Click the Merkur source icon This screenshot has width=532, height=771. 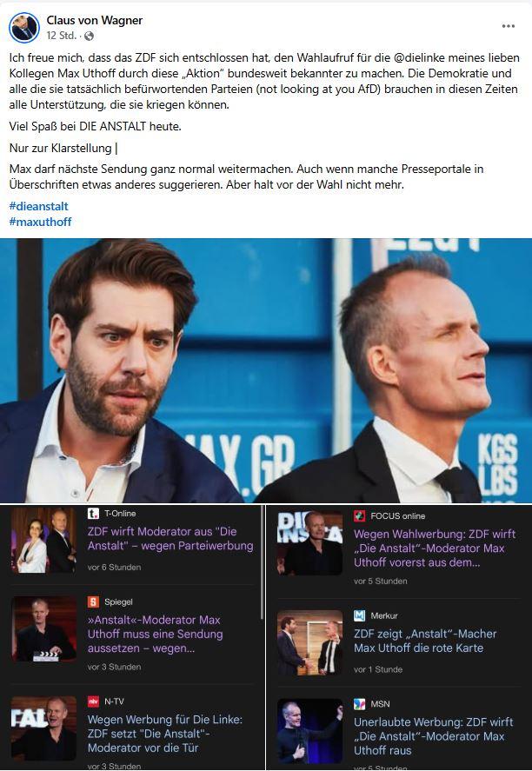click(x=359, y=615)
